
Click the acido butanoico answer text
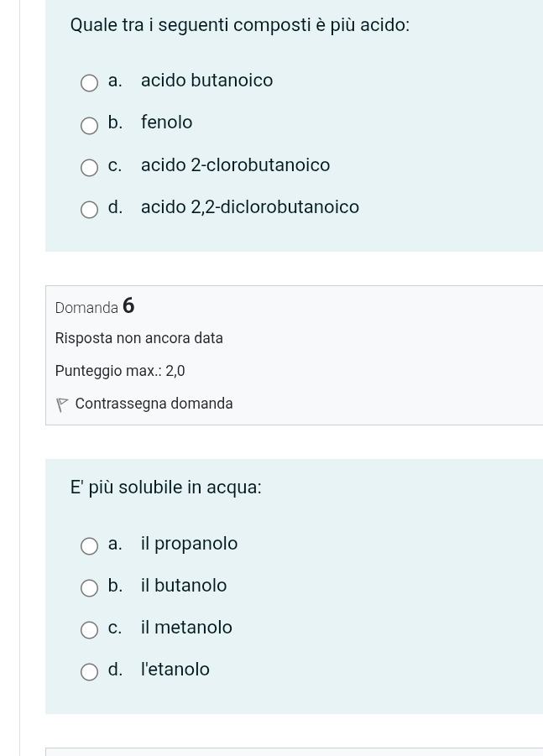click(x=206, y=81)
